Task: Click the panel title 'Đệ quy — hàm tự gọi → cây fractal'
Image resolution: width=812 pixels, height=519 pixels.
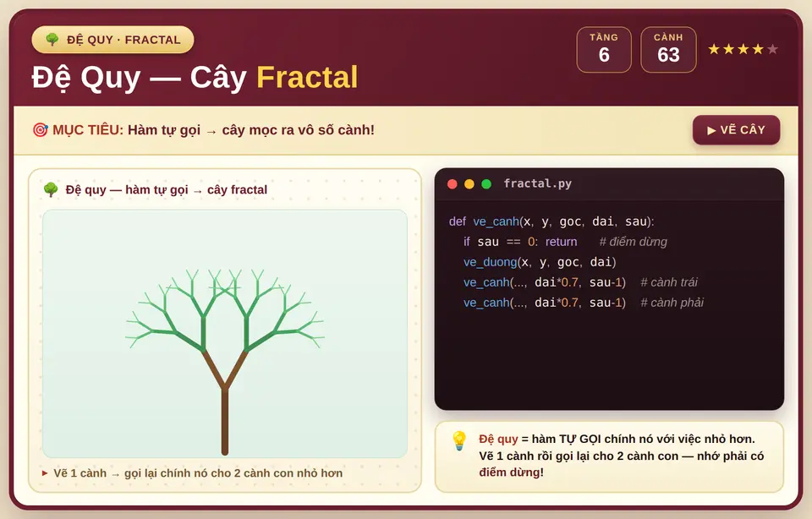Action: [x=167, y=190]
